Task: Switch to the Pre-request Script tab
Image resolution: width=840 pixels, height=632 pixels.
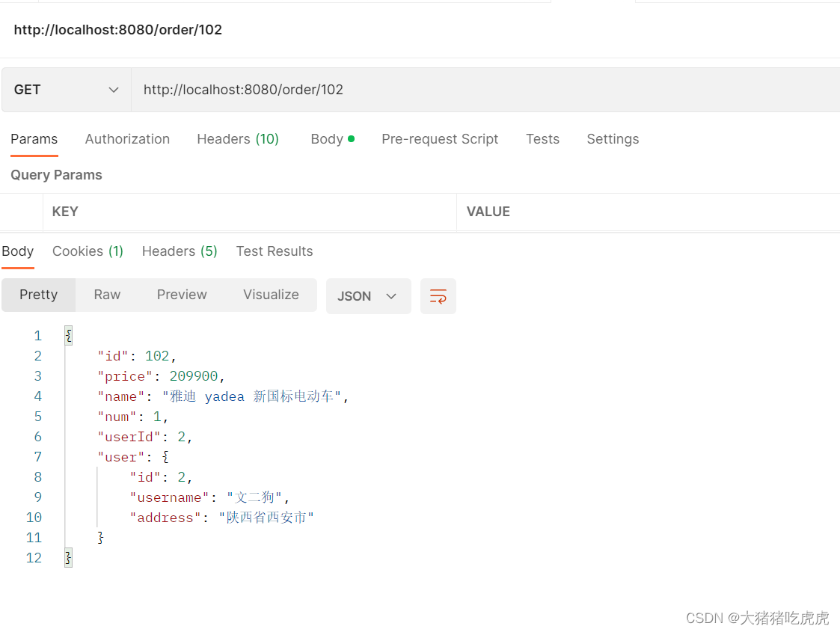Action: 440,139
